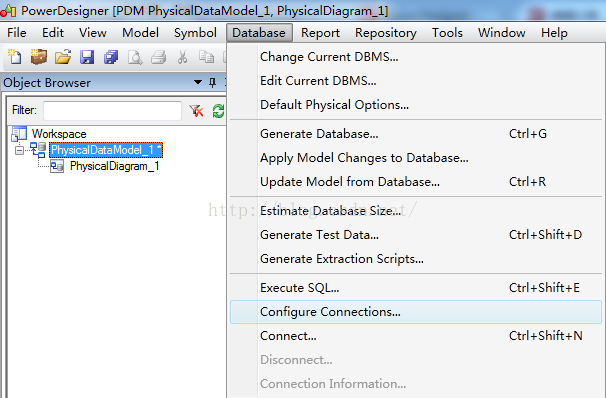This screenshot has height=398, width=606.
Task: Click the Open folder toolbar icon
Action: pos(63,57)
